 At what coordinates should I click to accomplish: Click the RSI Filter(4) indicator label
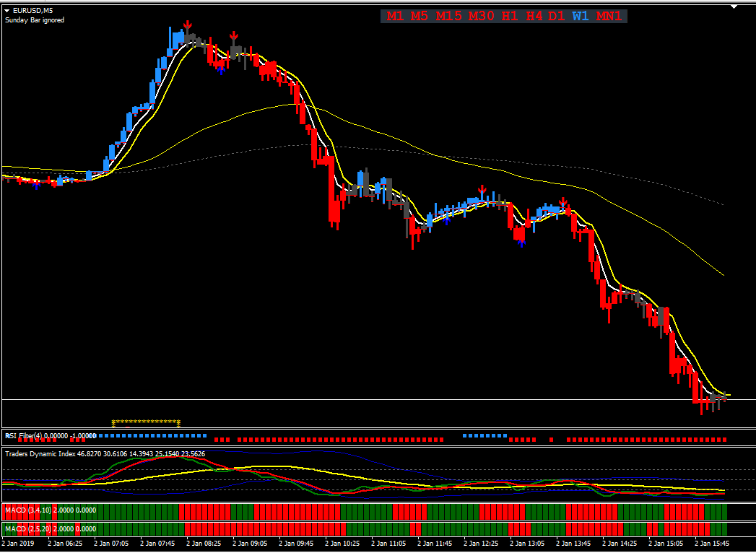51,436
